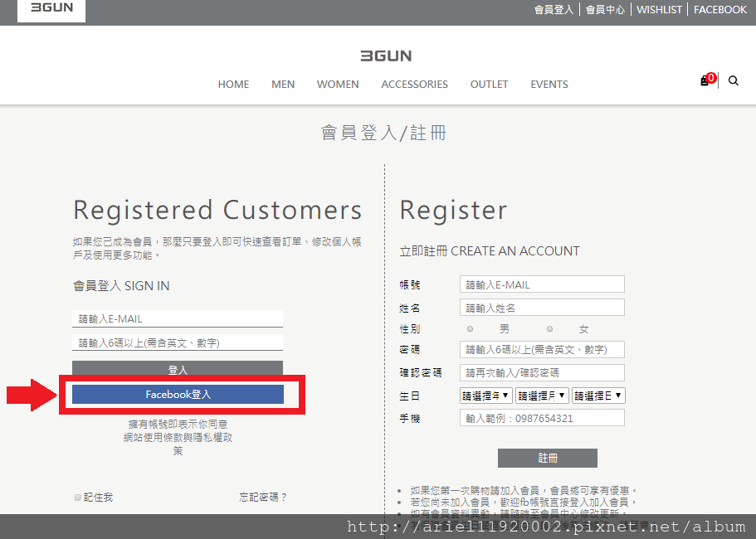756x539 pixels.
Task: Click the search magnifier icon
Action: 734,80
